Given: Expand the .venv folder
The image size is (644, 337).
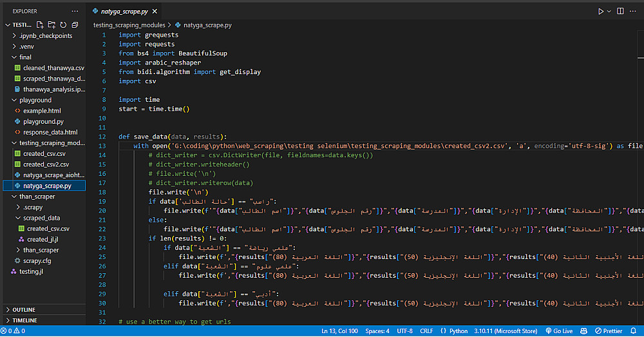Looking at the screenshot, I should [x=26, y=46].
